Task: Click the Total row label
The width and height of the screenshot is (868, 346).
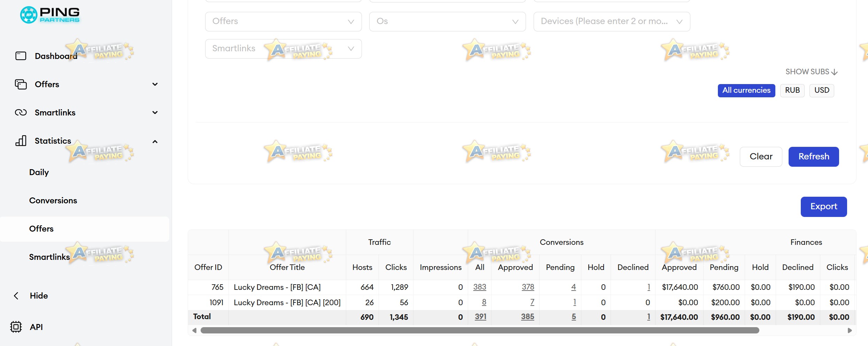Action: (x=202, y=317)
